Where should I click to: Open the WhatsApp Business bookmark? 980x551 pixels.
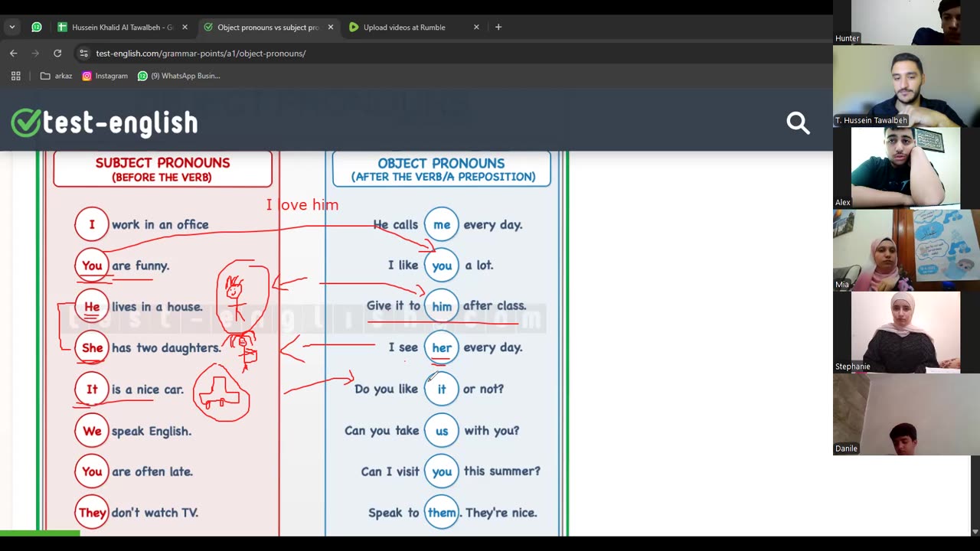[x=178, y=76]
